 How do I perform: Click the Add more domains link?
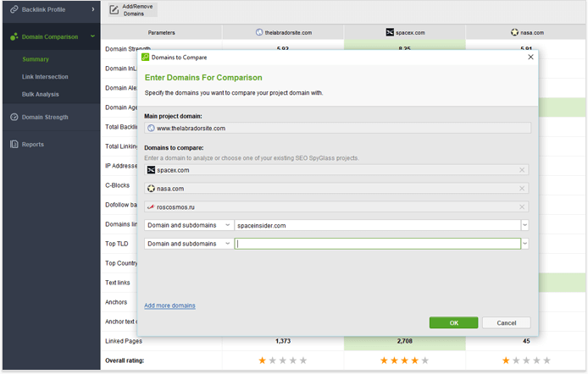point(169,305)
